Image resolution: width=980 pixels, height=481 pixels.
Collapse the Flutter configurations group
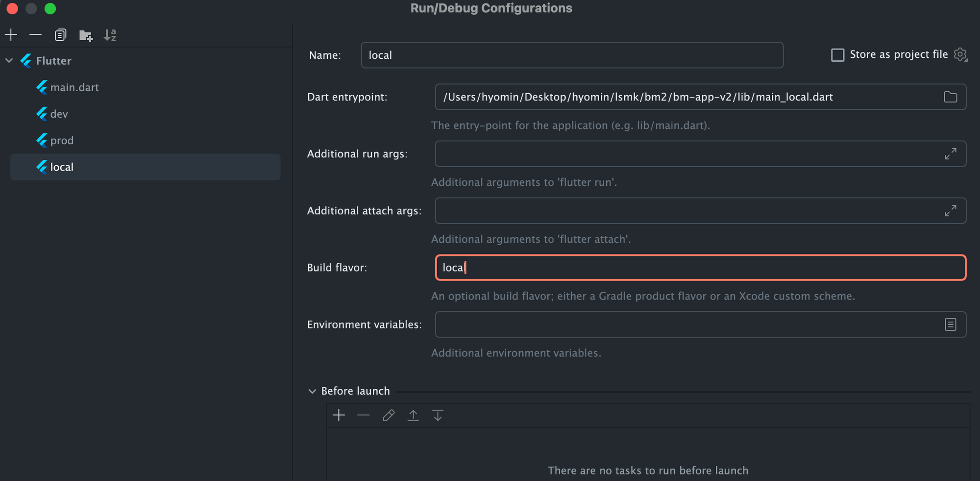(x=9, y=61)
